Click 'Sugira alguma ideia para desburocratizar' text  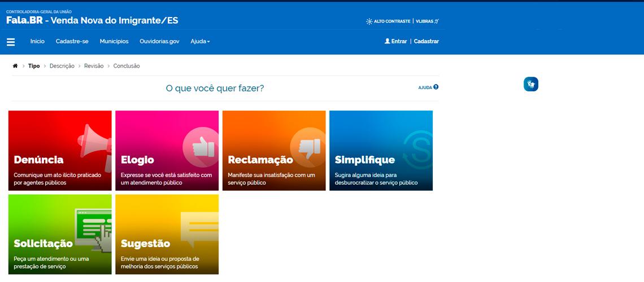point(376,179)
